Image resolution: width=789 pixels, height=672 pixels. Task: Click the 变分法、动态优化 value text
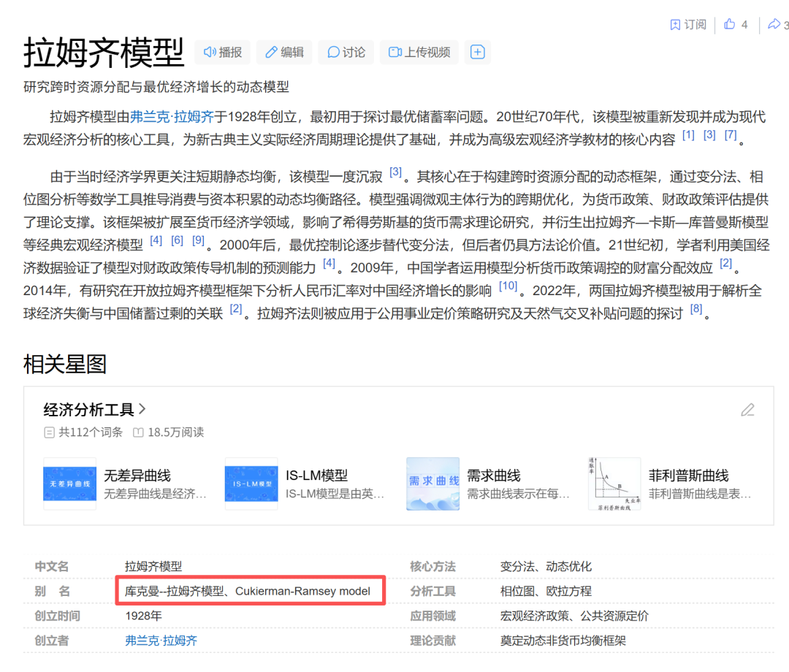coord(546,567)
